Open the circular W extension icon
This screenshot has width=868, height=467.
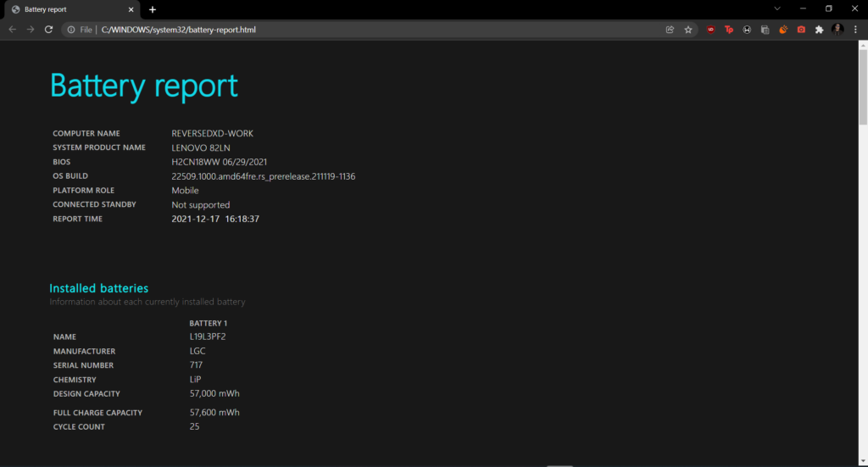pyautogui.click(x=747, y=30)
